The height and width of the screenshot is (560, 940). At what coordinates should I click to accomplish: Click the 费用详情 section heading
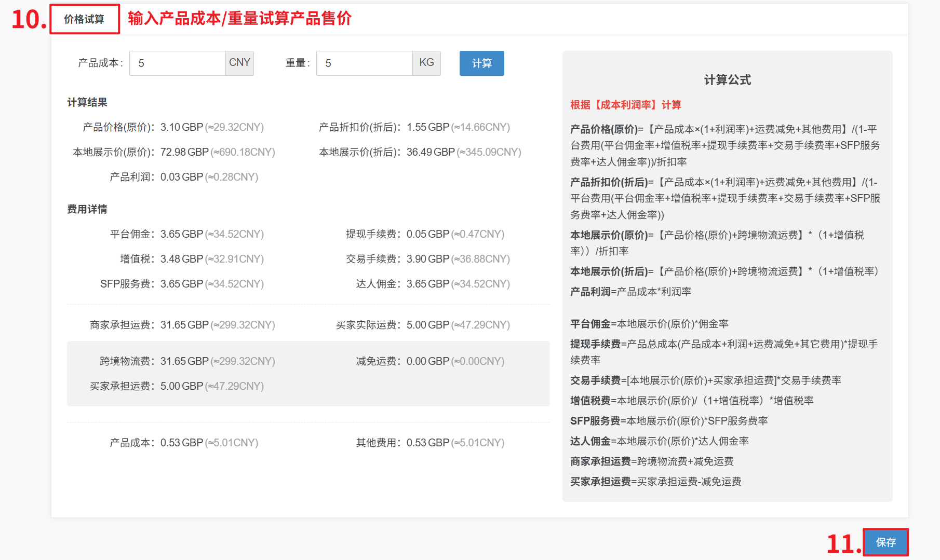tap(87, 209)
